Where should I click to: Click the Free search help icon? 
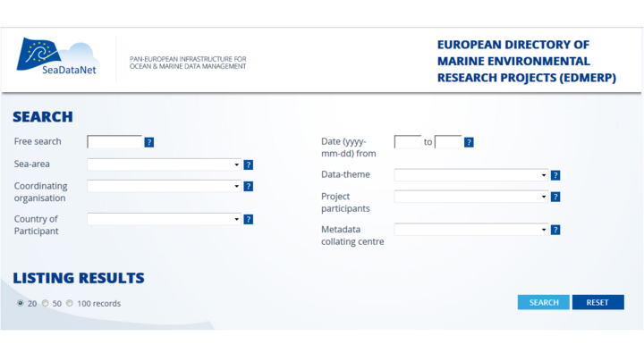pyautogui.click(x=149, y=142)
